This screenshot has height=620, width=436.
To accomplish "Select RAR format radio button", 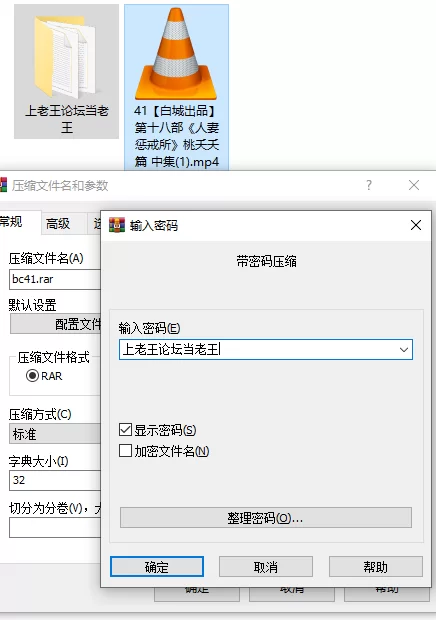I will [x=32, y=376].
